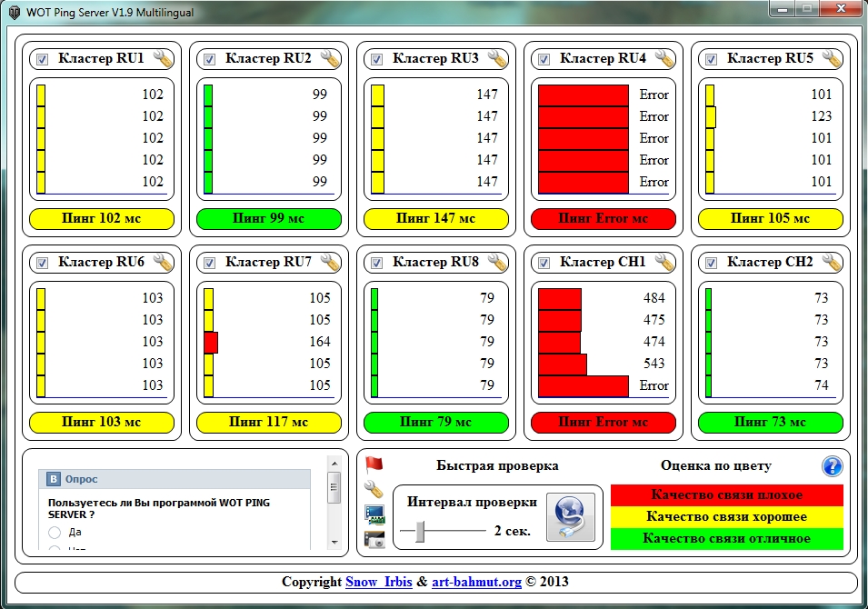The width and height of the screenshot is (868, 609).
Task: Open wrench settings for Кластер CH2
Action: tap(832, 263)
